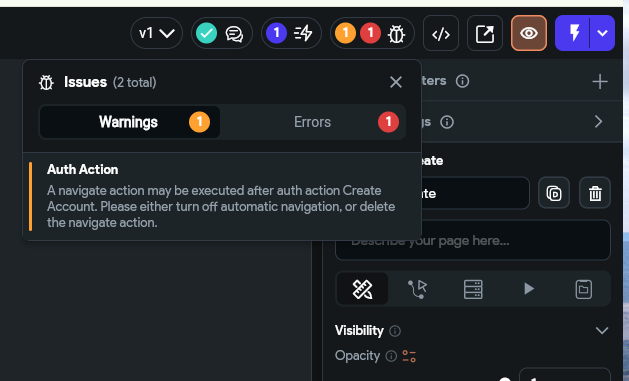Open the code view button
The width and height of the screenshot is (629, 381).
point(441,33)
